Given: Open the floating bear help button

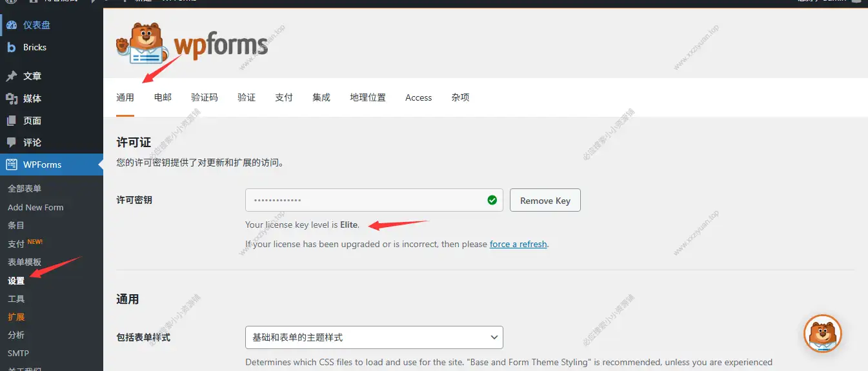Looking at the screenshot, I should [x=823, y=334].
